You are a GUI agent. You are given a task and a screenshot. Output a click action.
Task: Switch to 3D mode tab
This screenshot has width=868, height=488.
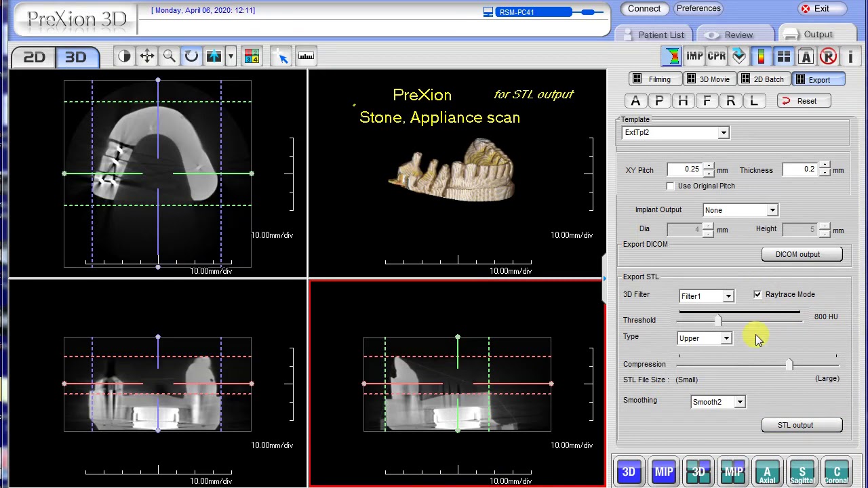click(76, 58)
